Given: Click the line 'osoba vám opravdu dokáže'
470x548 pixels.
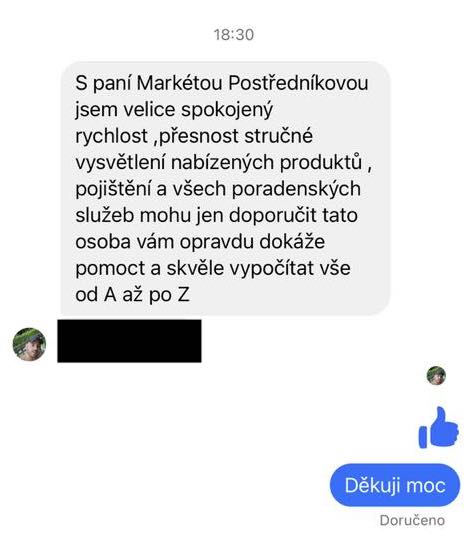Looking at the screenshot, I should point(200,242).
